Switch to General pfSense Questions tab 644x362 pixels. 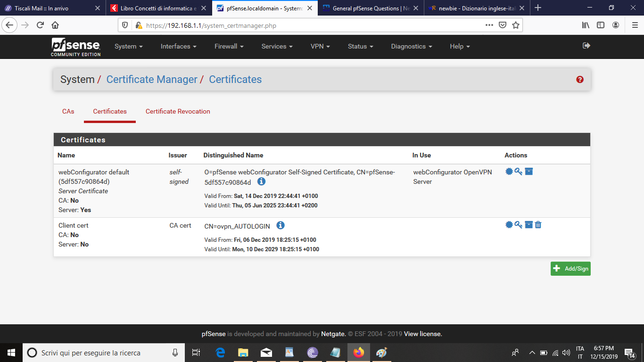point(371,8)
